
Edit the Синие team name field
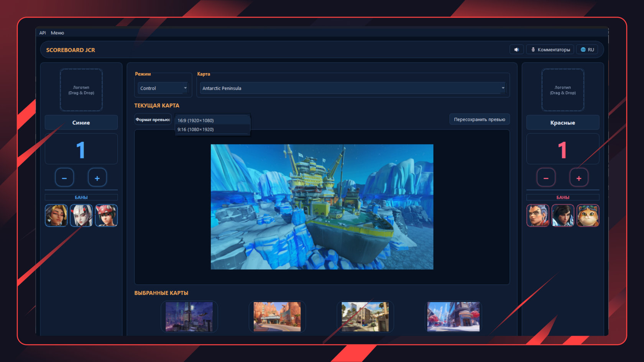[81, 123]
